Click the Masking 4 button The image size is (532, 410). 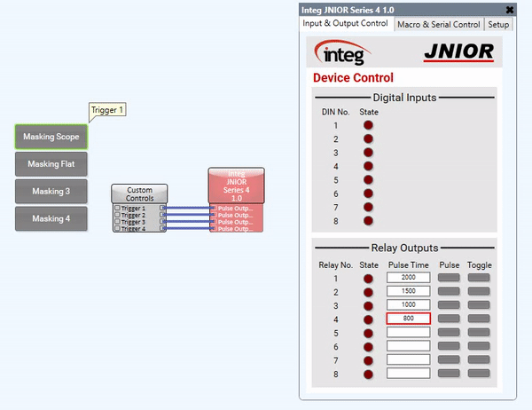pyautogui.click(x=51, y=218)
